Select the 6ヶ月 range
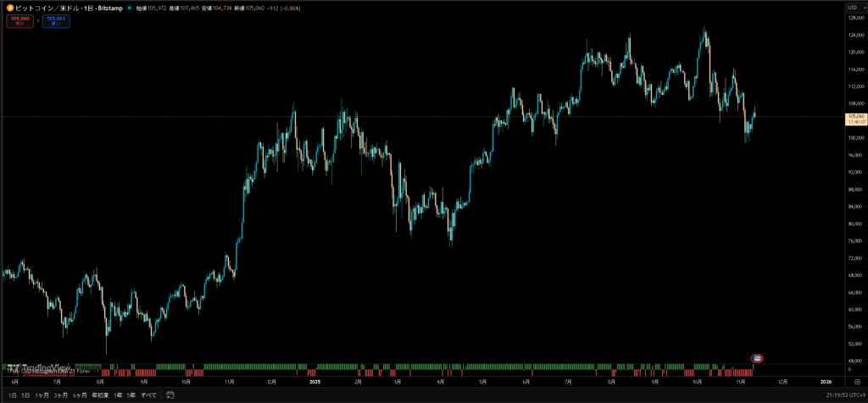868x403 pixels. (81, 395)
